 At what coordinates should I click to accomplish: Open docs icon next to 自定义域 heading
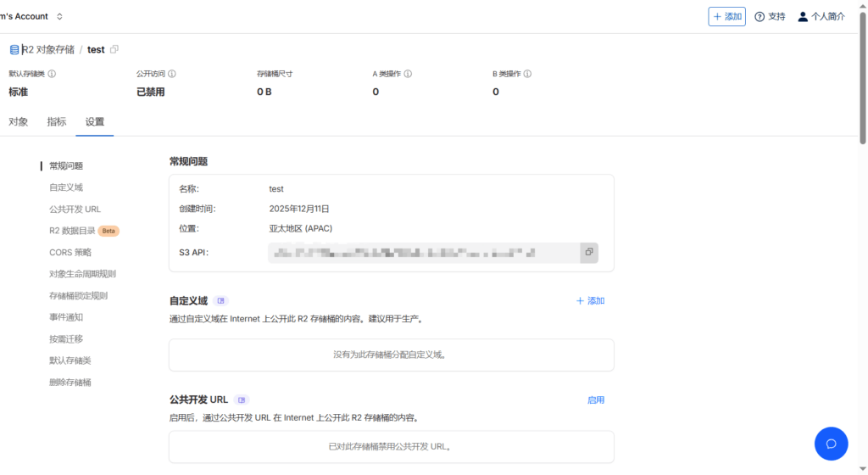point(220,301)
